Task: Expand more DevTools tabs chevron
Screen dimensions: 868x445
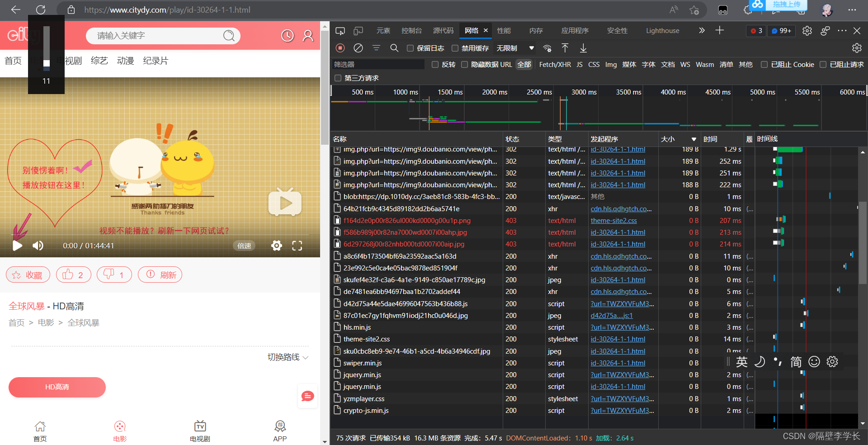Action: (x=702, y=30)
